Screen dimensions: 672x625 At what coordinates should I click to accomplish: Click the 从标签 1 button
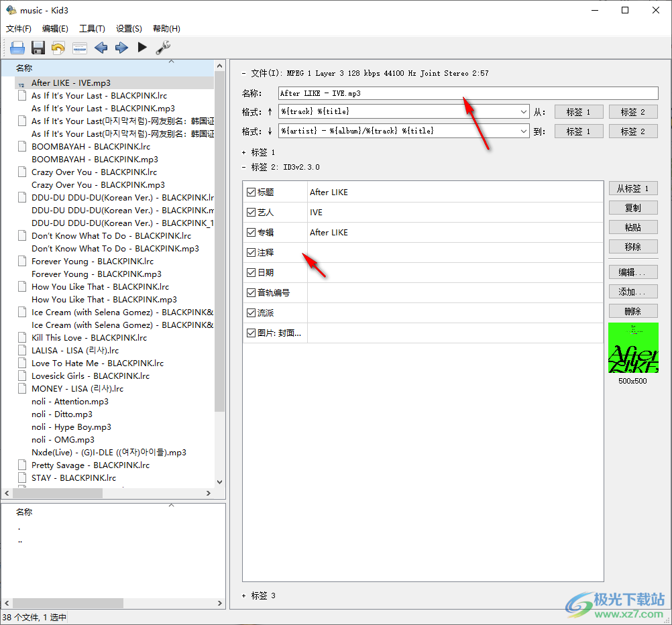(633, 188)
